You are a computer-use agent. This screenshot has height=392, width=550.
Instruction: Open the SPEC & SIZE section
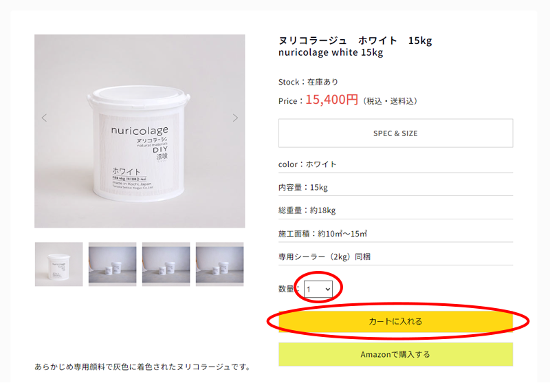tap(395, 133)
